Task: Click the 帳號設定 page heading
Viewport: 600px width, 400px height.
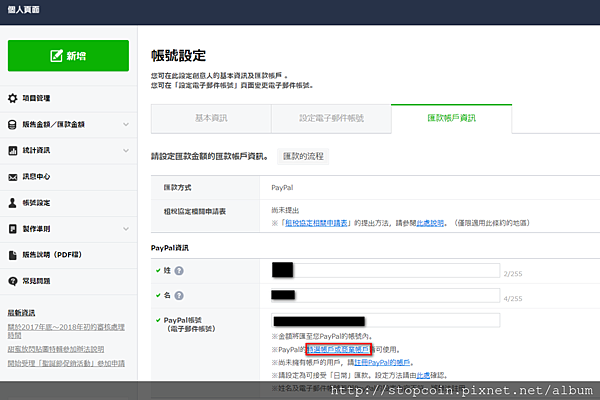Action: coord(178,56)
